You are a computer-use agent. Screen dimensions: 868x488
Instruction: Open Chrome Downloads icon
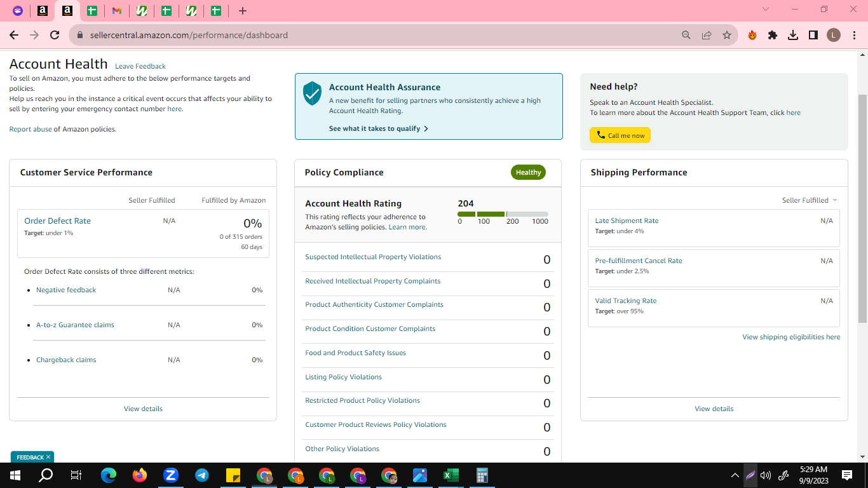[793, 35]
